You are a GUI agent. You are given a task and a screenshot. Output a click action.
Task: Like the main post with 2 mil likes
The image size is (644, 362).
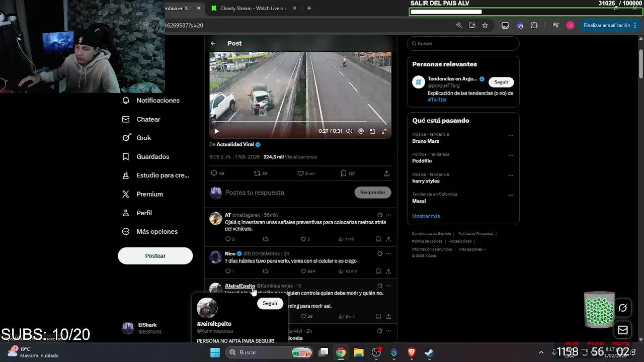coord(305,173)
